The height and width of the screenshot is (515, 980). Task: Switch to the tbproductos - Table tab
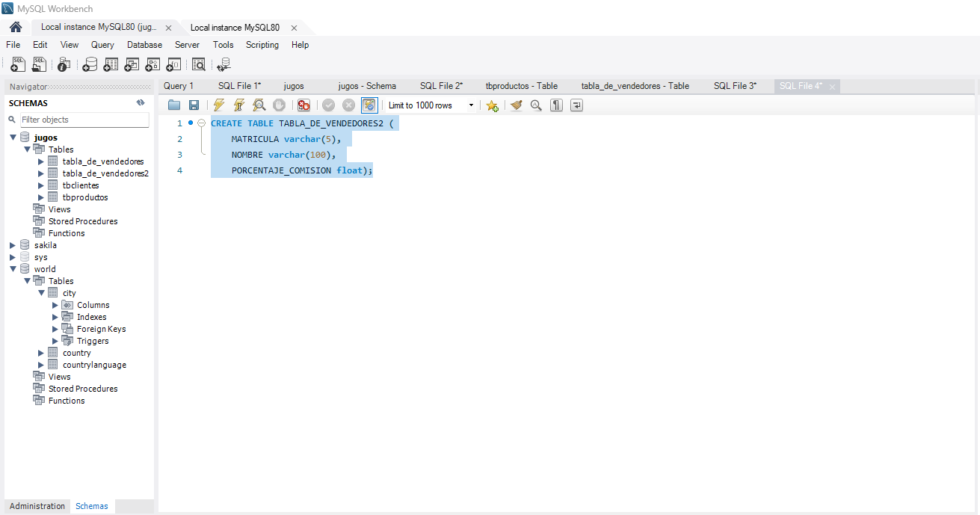pyautogui.click(x=522, y=86)
